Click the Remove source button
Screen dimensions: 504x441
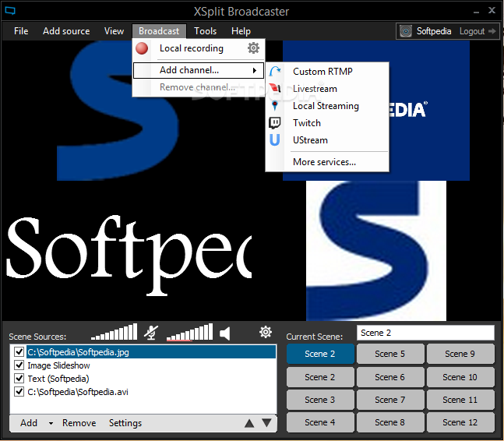click(x=79, y=423)
